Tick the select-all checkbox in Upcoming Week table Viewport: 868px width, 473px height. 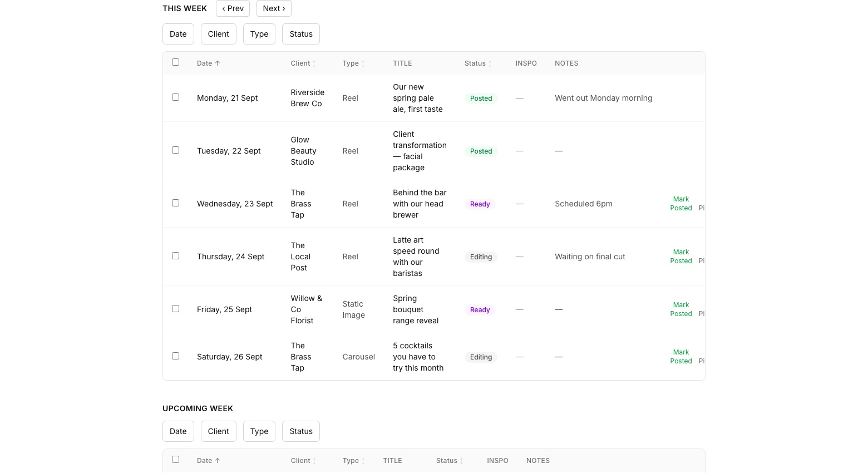(x=176, y=460)
